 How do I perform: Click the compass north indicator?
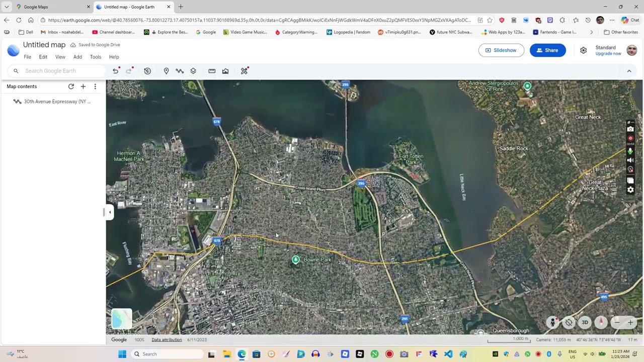pyautogui.click(x=601, y=322)
